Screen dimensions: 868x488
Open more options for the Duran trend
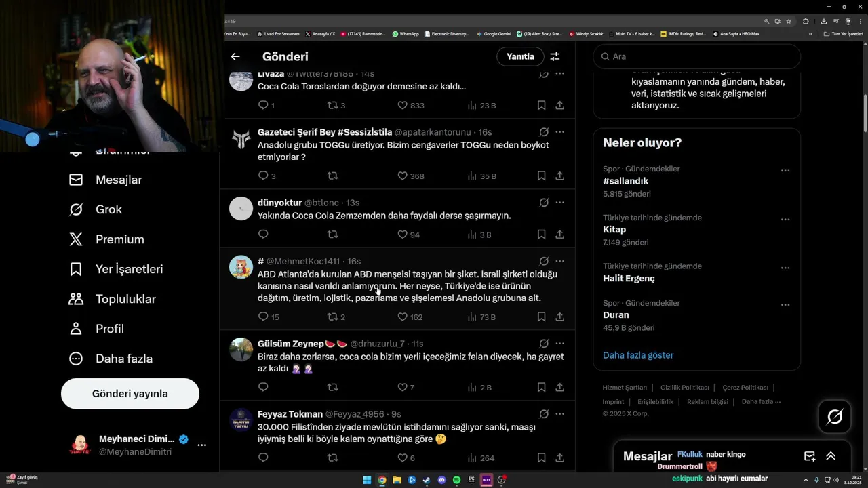pos(785,305)
